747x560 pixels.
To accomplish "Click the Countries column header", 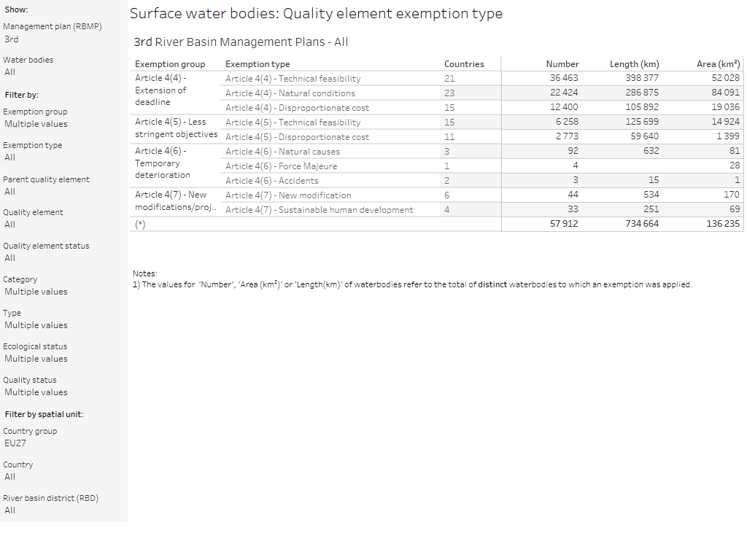I will 464,64.
